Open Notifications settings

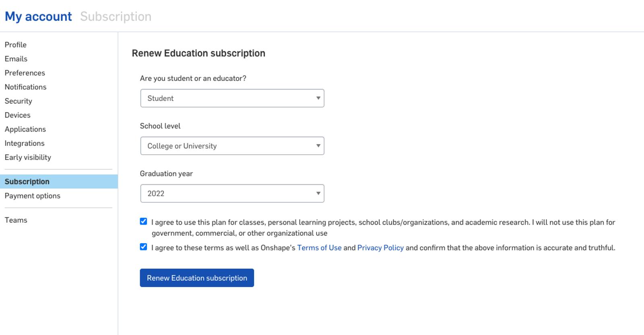tap(25, 87)
